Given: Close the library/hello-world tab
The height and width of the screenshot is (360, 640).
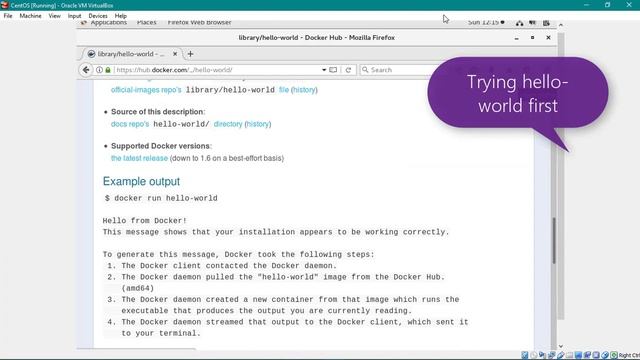Looking at the screenshot, I should [175, 54].
